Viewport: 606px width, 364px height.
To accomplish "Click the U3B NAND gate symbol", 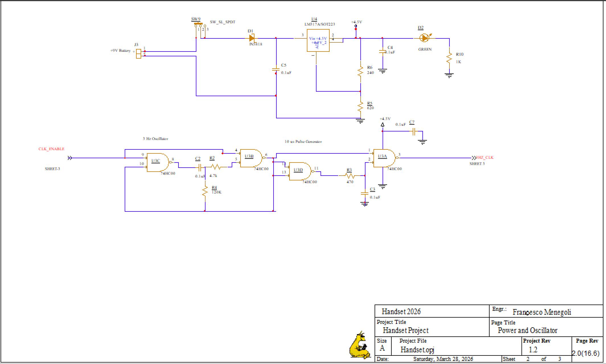I will click(251, 158).
